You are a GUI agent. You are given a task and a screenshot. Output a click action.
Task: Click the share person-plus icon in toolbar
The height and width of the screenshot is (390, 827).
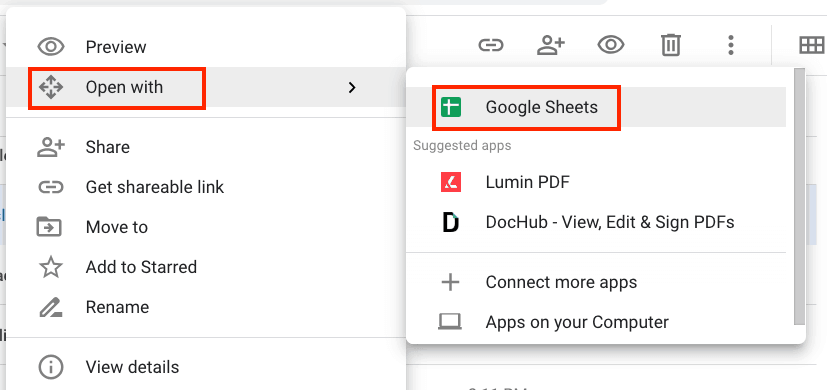(x=551, y=45)
